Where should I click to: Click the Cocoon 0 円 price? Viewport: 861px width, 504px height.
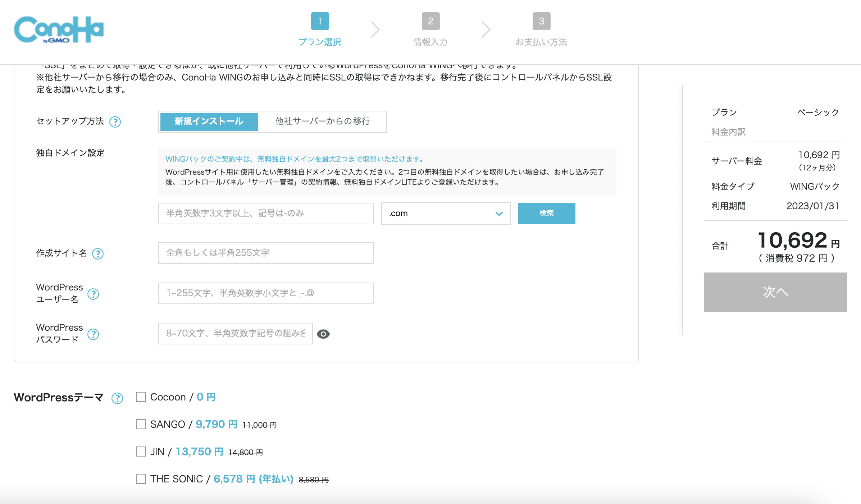click(206, 397)
